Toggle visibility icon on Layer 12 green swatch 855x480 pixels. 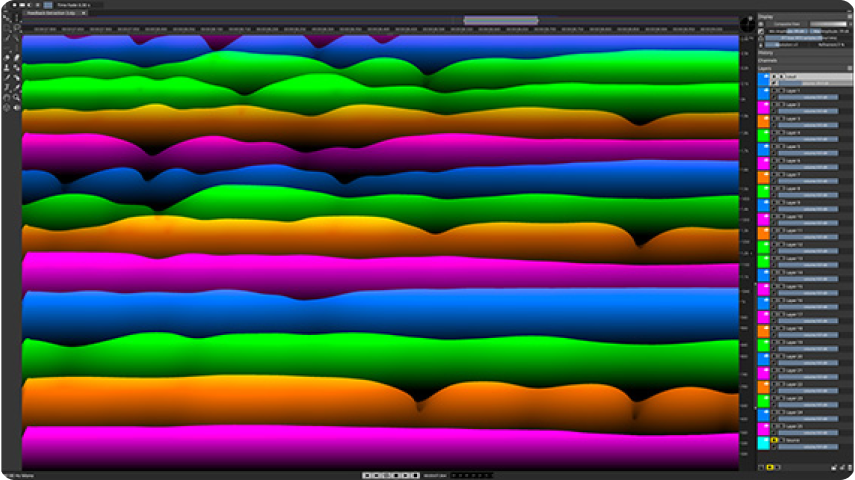(766, 243)
